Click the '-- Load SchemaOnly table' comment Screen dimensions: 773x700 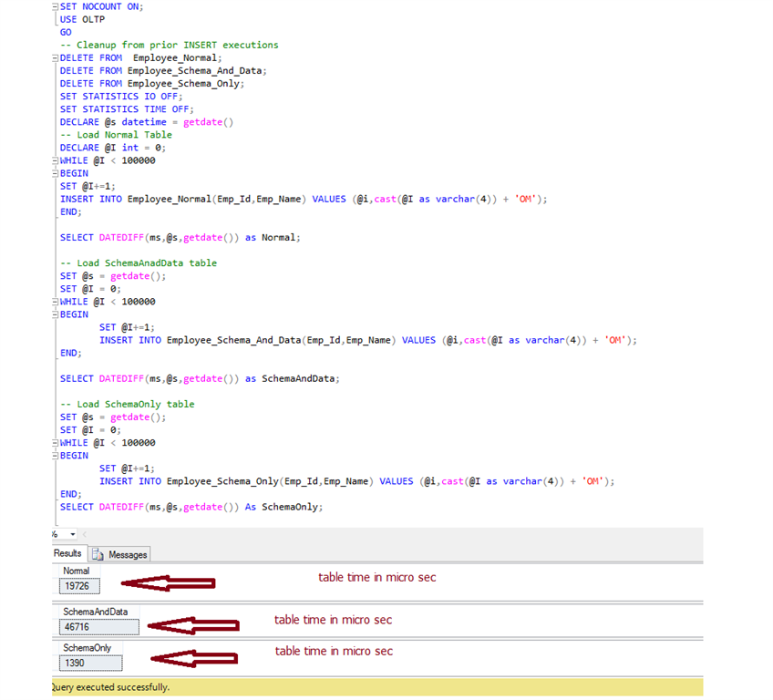(x=128, y=404)
